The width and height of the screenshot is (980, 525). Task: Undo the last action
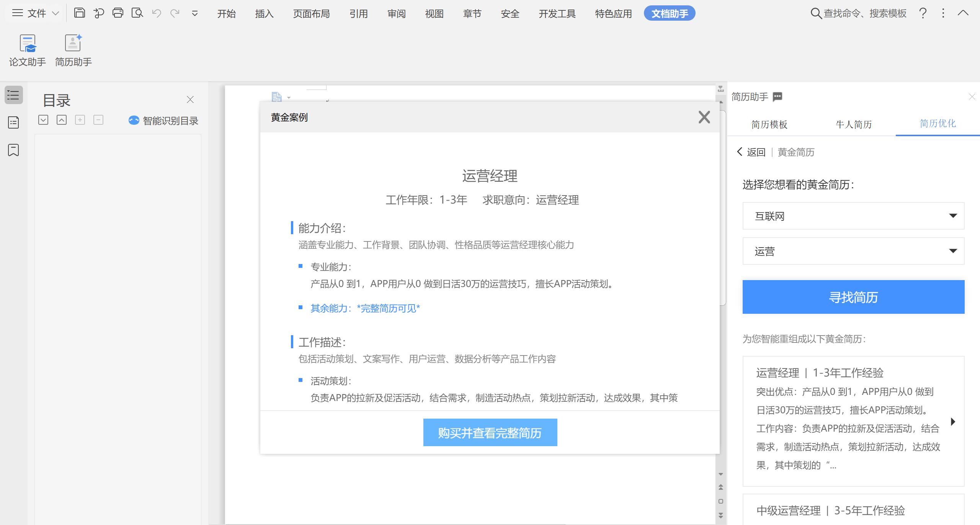point(156,13)
